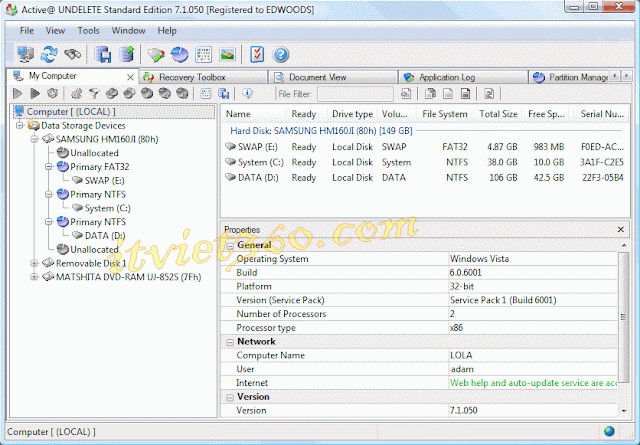Open the View menu
Screen dimensions: 640x445
click(55, 31)
